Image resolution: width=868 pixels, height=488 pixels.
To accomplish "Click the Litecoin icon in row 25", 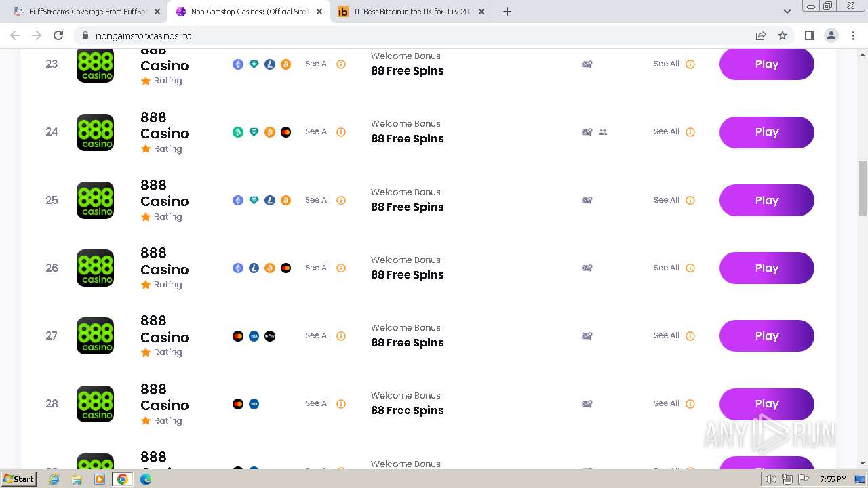I will 270,200.
